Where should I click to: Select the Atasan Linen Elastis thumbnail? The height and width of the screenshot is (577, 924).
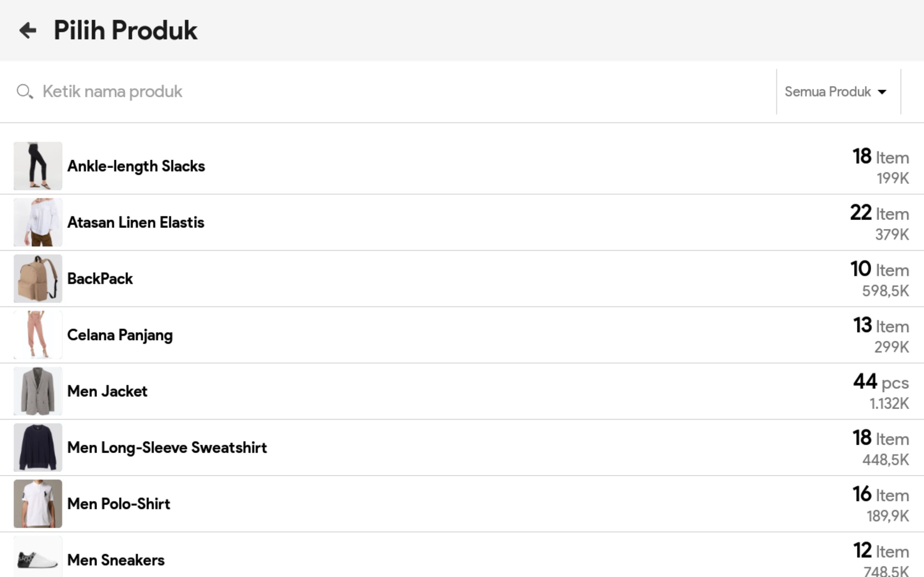click(x=38, y=222)
